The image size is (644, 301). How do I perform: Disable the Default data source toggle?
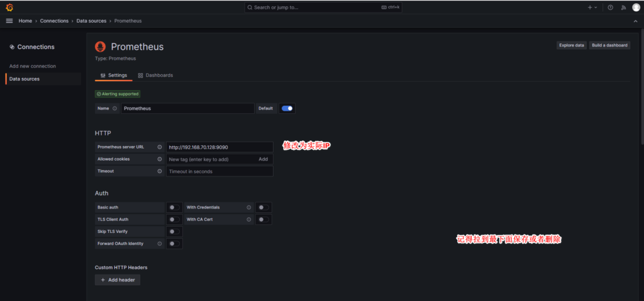pos(287,108)
